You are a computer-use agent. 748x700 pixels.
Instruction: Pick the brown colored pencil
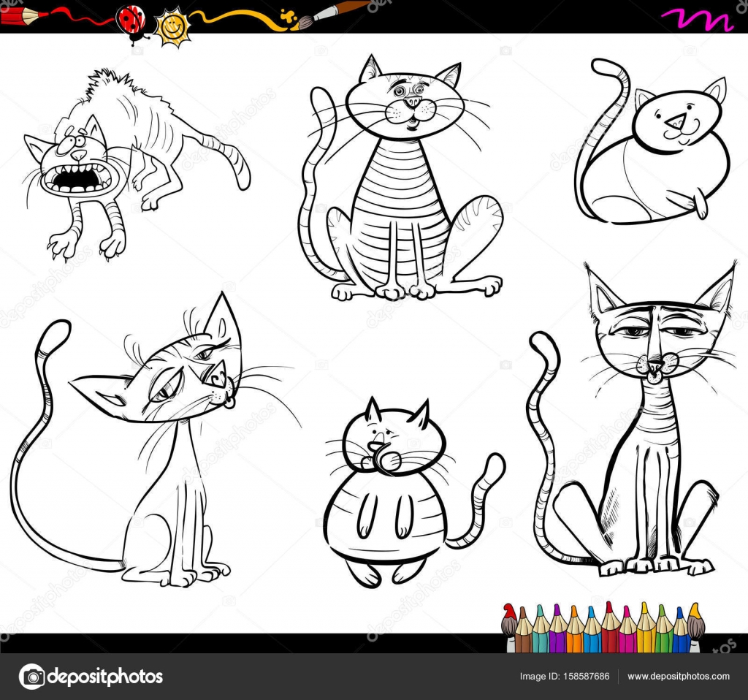[523, 630]
